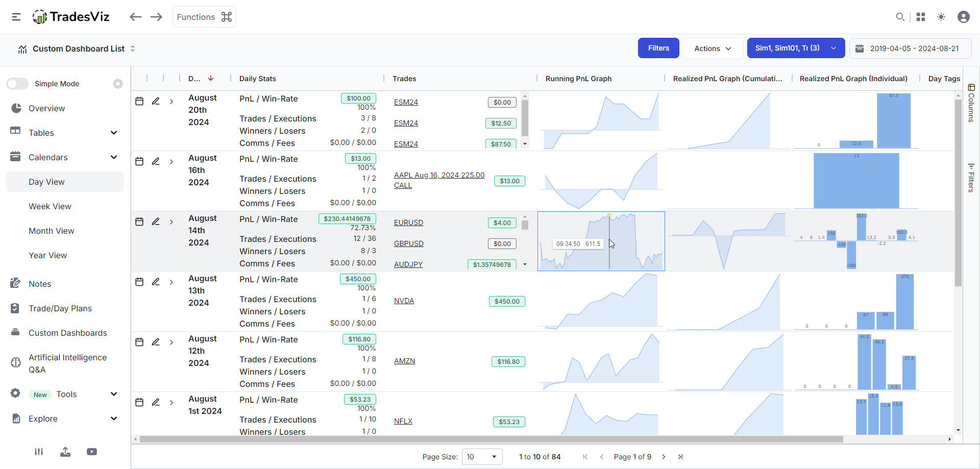
Task: Click August 14th Running PnL graph
Action: coord(601,241)
